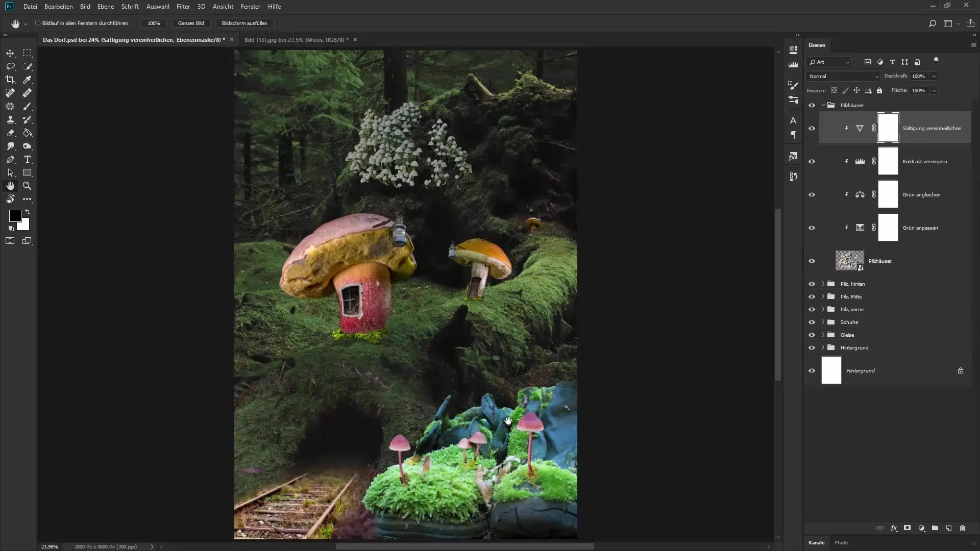Select the Brush tool

[27, 106]
